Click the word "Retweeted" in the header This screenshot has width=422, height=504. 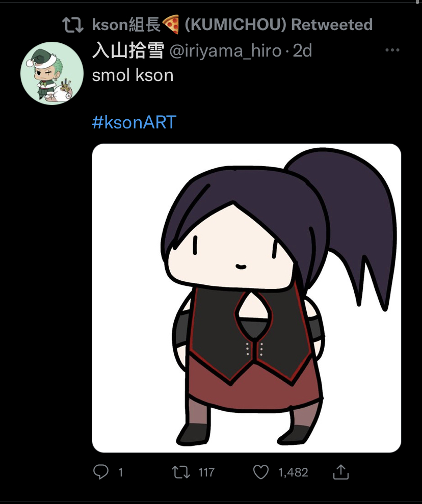click(332, 25)
